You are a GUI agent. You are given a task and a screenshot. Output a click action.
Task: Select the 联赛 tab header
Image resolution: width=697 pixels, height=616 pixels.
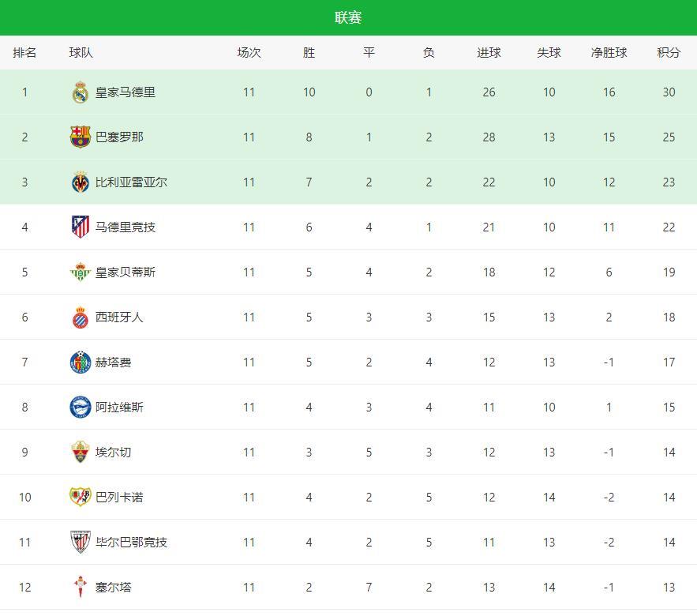coord(348,18)
